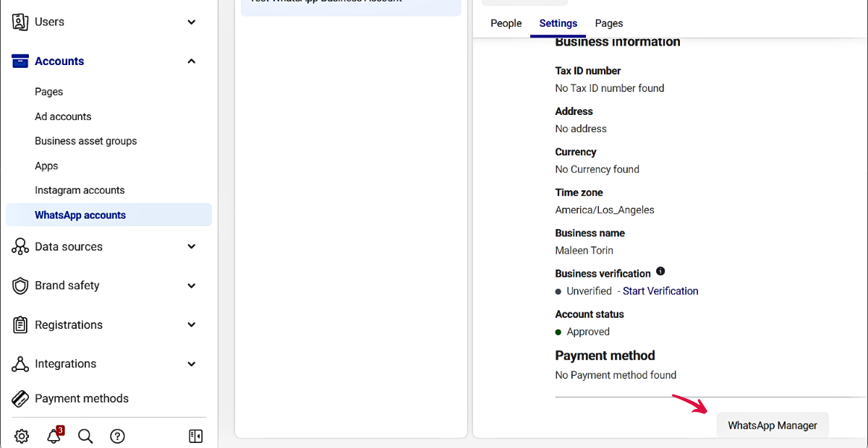Click the No Tax ID number found text

[610, 88]
